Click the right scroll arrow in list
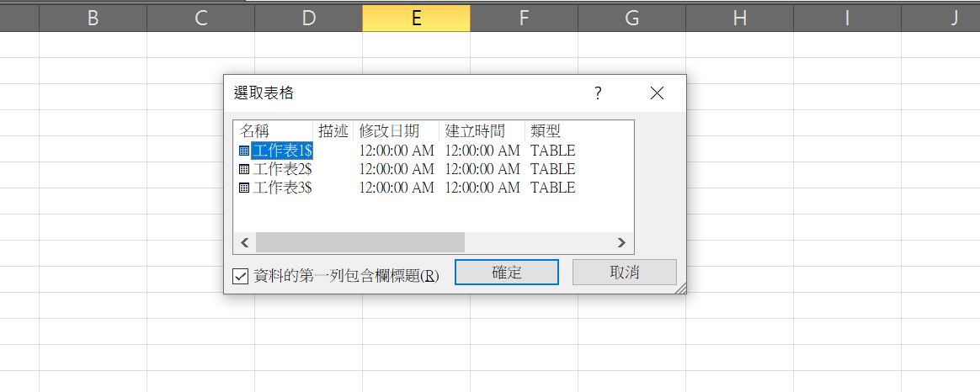This screenshot has height=392, width=980. [x=621, y=242]
